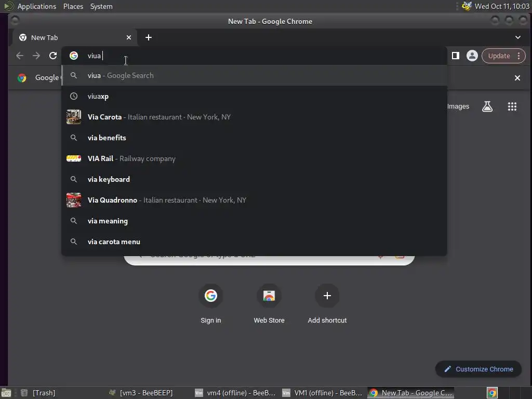Image resolution: width=532 pixels, height=399 pixels.
Task: Open the Applications menu
Action: tap(37, 6)
